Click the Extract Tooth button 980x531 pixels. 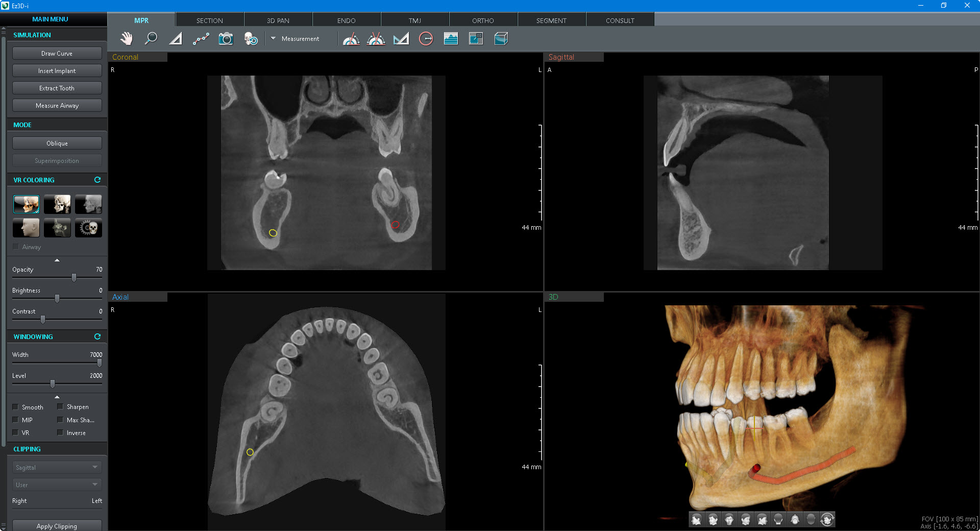(57, 88)
